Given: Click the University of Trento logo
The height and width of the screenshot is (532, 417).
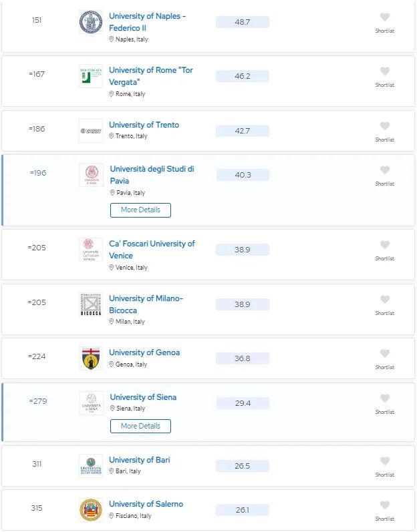Looking at the screenshot, I should [91, 130].
